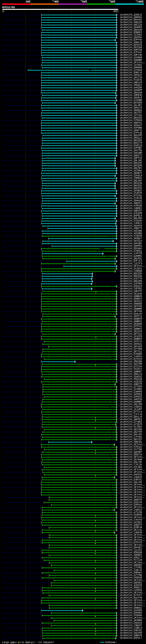The width and height of the screenshot is (146, 644).
Task: Select the UniRef100_Q9SRL5 label
Action: pos(131,98)
